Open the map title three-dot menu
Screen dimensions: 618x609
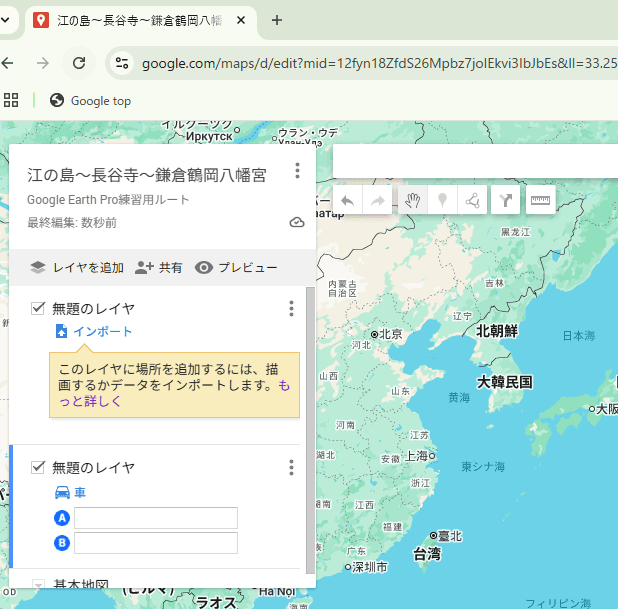pyautogui.click(x=297, y=171)
